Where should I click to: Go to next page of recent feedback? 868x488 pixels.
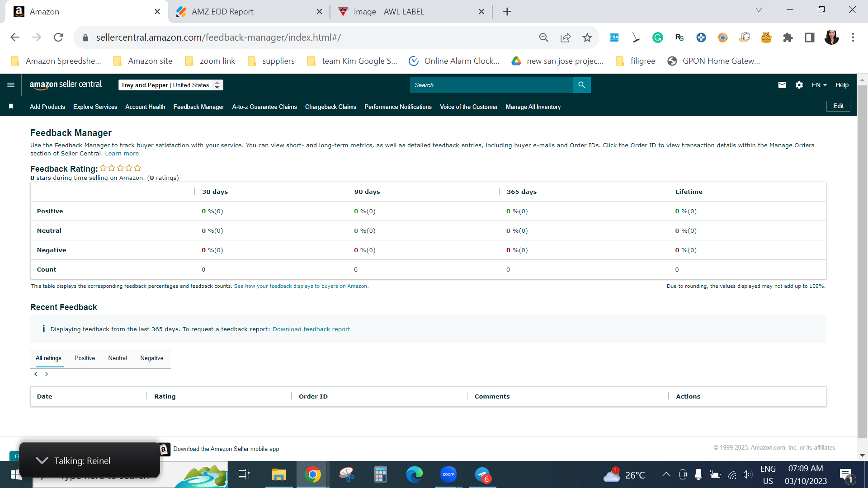point(47,374)
